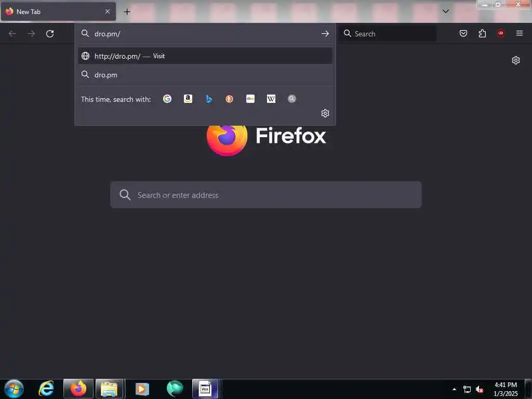Open the Windows Start button

click(x=14, y=389)
